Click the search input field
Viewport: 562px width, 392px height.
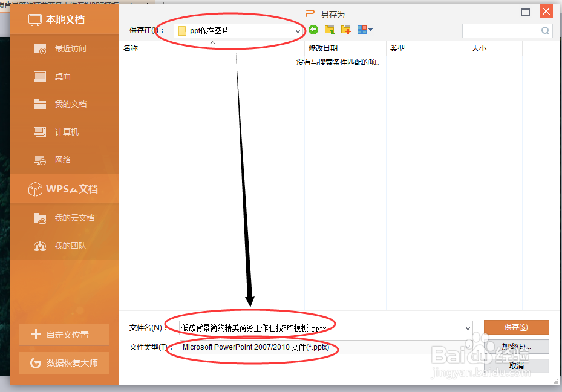coord(502,30)
